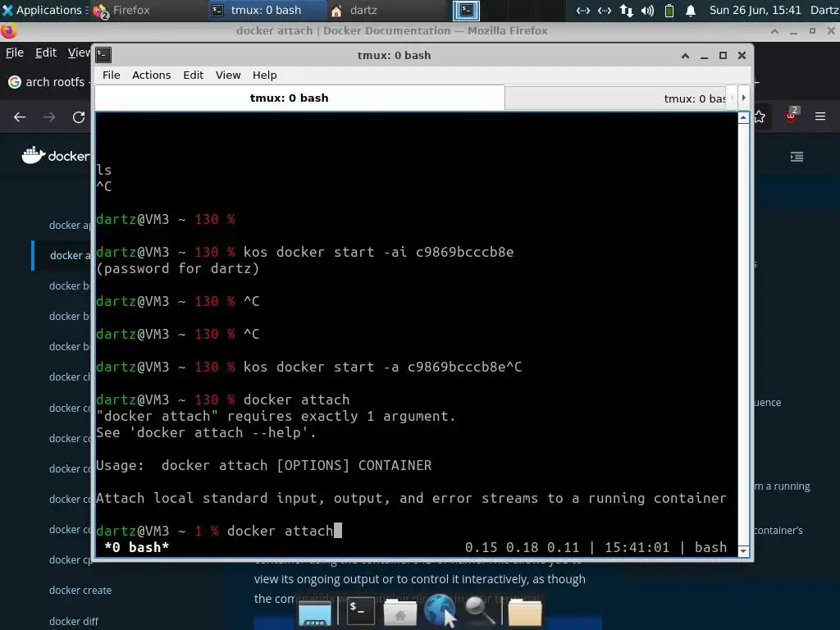Click the Firefox bookmark star icon

[x=760, y=116]
